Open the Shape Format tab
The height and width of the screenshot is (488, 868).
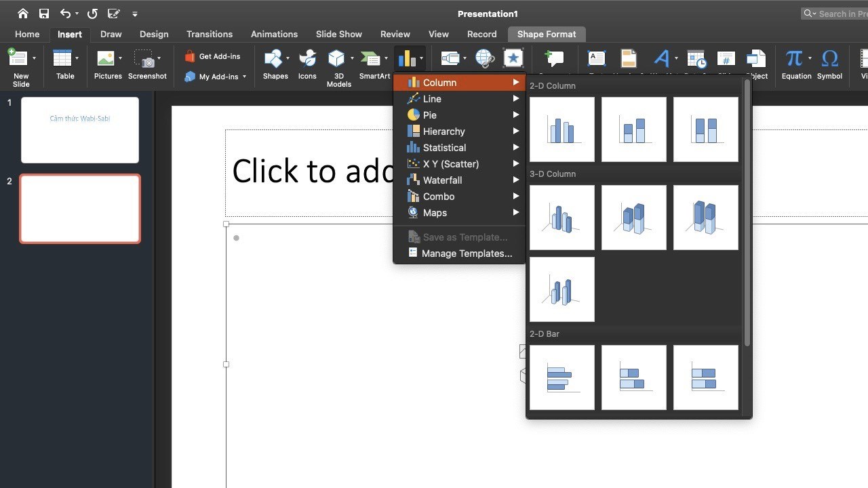[547, 34]
